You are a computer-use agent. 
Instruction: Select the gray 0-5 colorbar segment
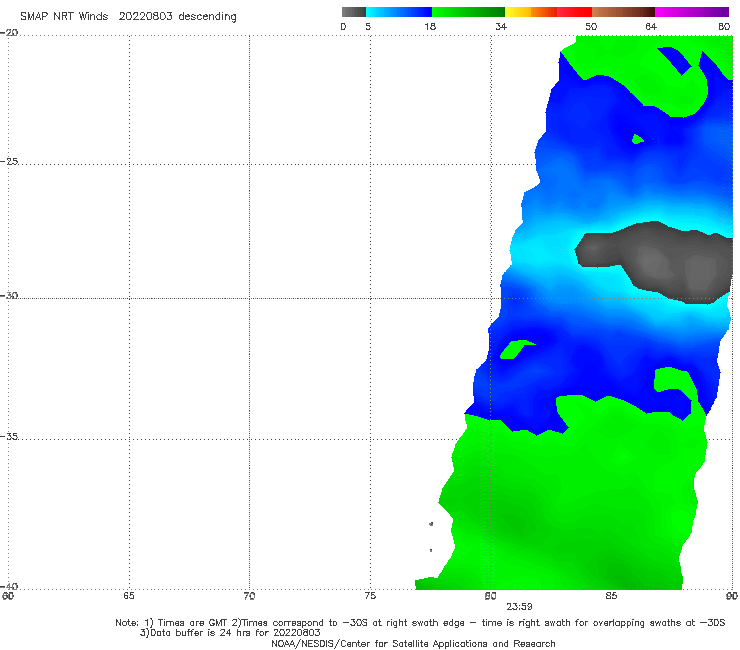coord(354,12)
